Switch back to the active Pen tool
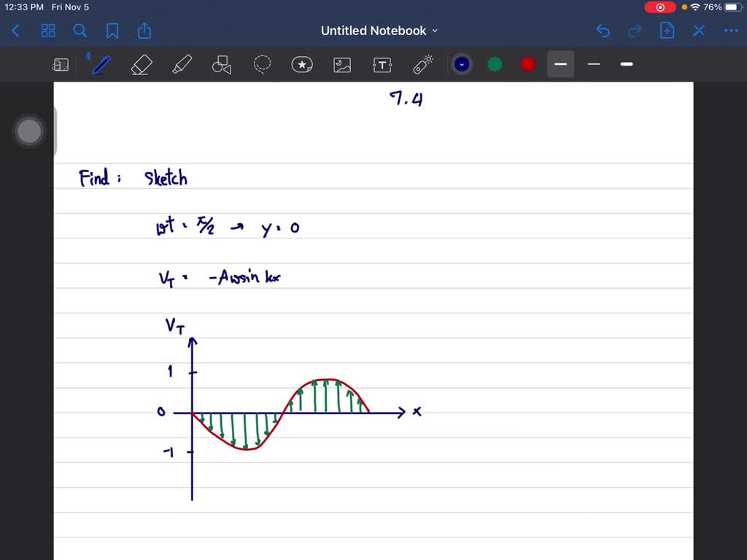The width and height of the screenshot is (747, 560). (x=100, y=64)
